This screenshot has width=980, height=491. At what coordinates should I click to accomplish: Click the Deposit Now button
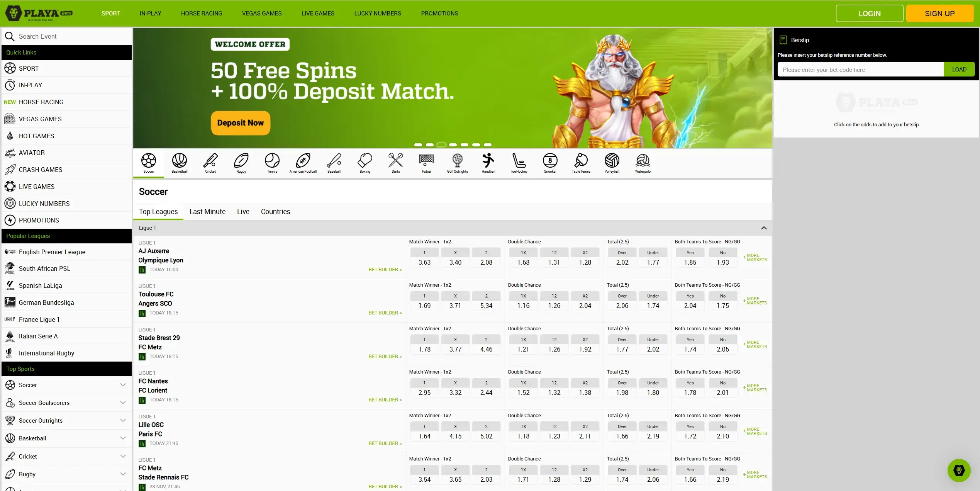point(240,123)
